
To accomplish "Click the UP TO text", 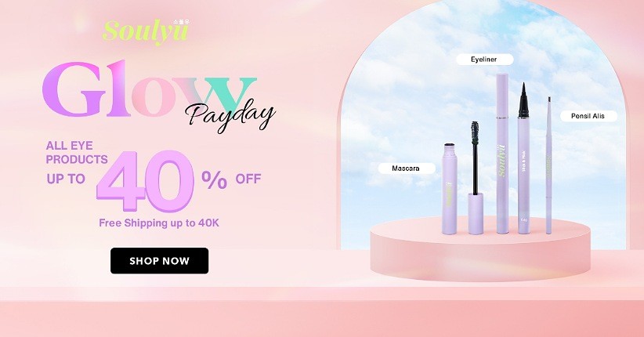I will pyautogui.click(x=66, y=179).
